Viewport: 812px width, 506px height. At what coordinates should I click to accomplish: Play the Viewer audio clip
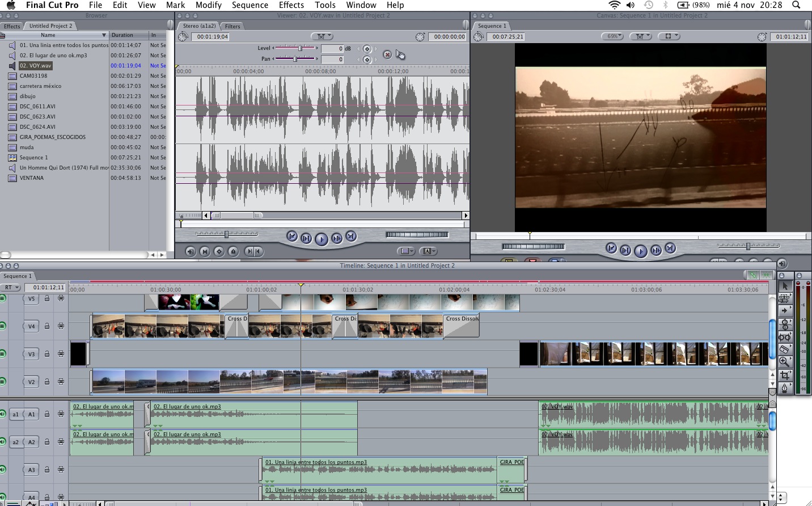321,239
